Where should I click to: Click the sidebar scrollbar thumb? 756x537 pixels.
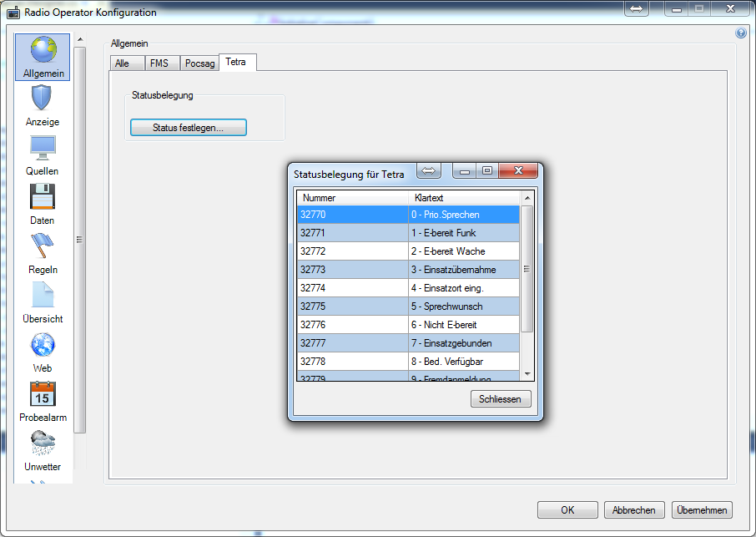(x=80, y=240)
